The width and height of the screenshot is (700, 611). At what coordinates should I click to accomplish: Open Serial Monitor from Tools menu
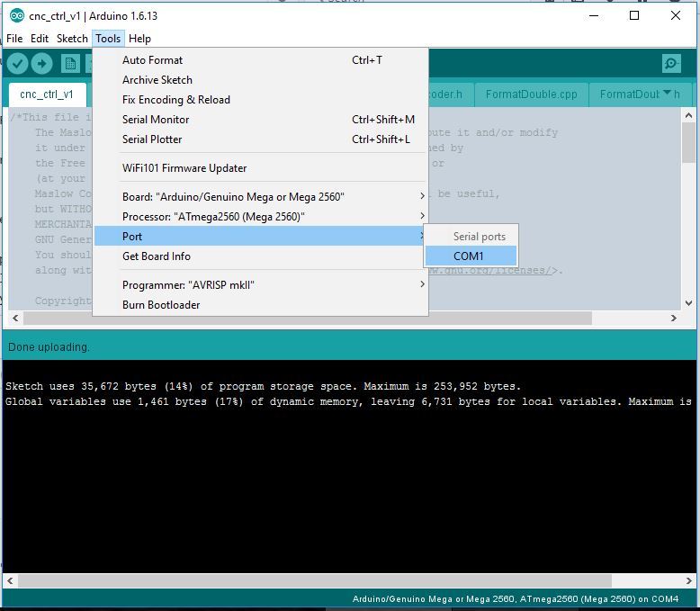point(261,120)
